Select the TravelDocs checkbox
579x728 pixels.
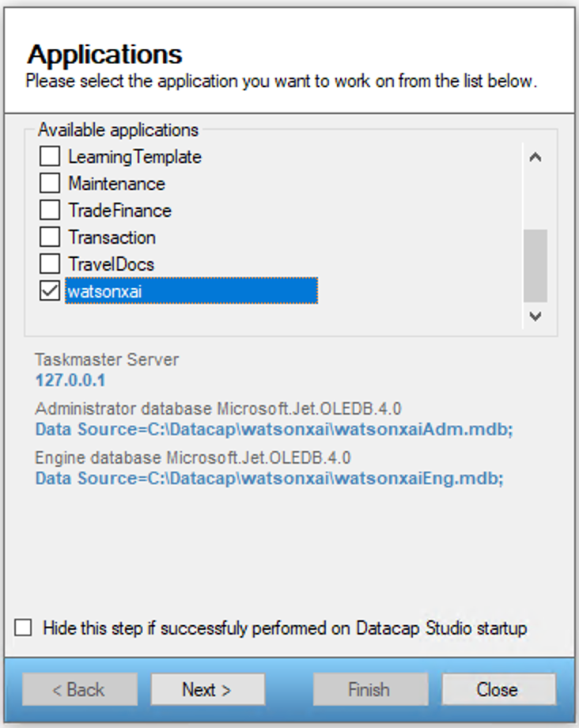pos(50,264)
